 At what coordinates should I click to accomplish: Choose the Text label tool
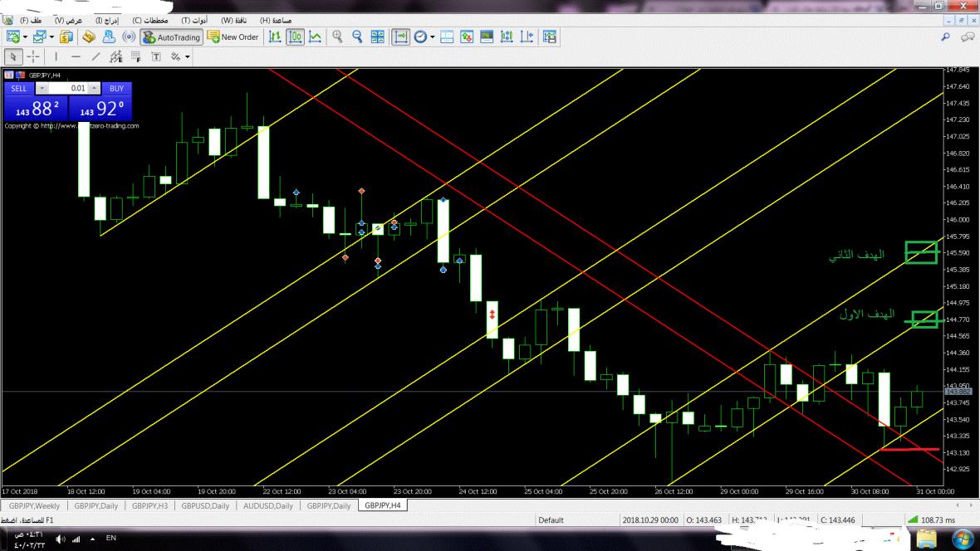point(155,56)
